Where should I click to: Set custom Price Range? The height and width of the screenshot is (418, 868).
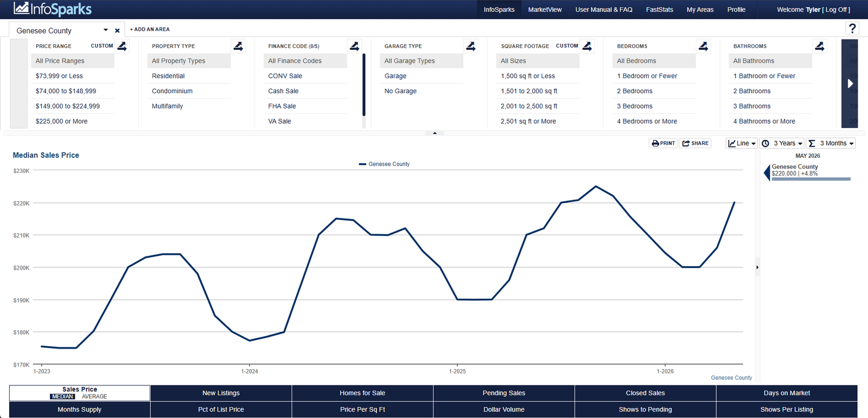(x=102, y=46)
